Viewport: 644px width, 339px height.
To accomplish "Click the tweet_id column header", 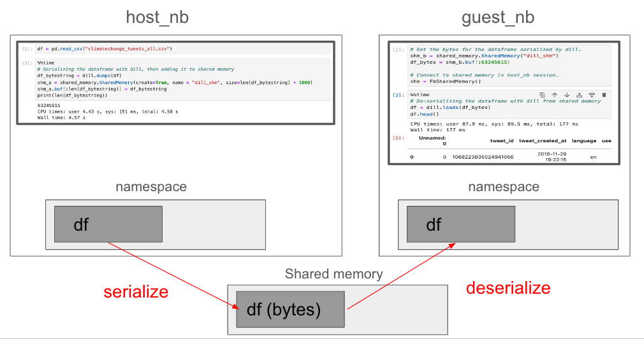I will (x=502, y=141).
